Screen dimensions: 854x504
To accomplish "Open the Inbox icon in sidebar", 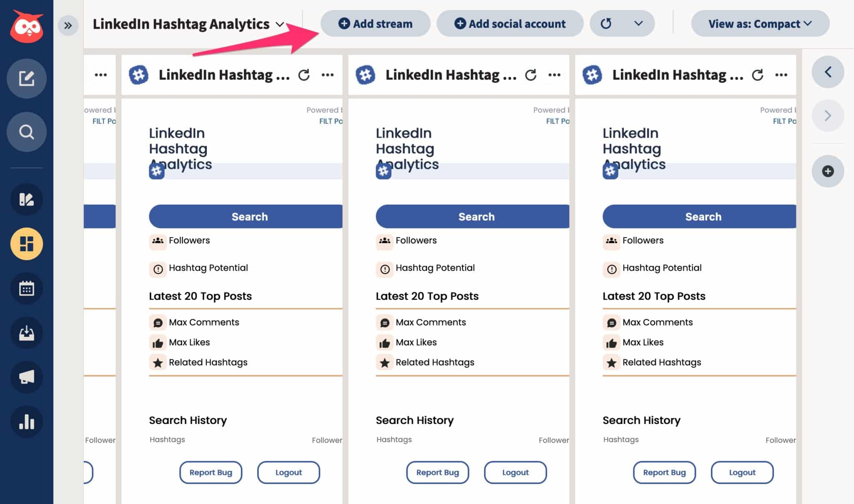I will [26, 333].
